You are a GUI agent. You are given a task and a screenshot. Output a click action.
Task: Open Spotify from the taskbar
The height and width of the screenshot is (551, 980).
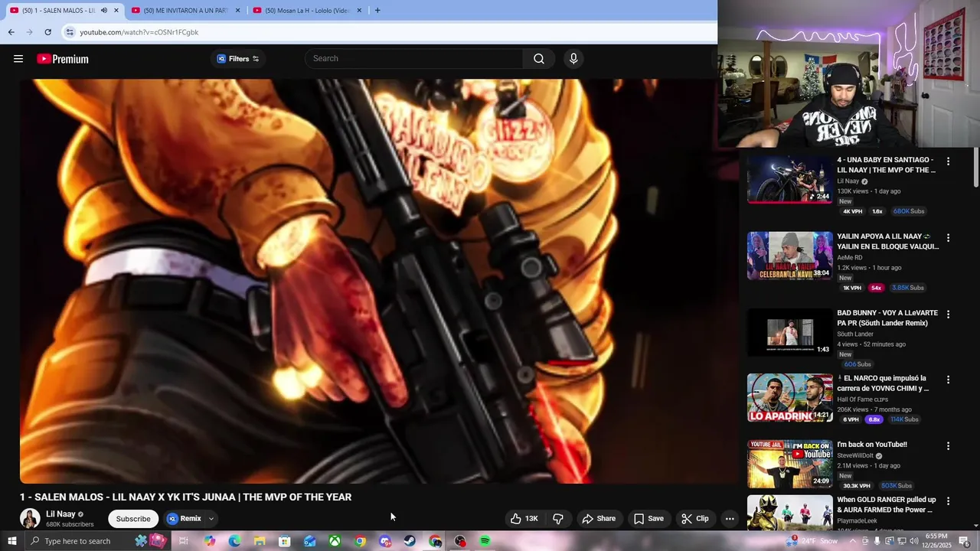click(485, 541)
